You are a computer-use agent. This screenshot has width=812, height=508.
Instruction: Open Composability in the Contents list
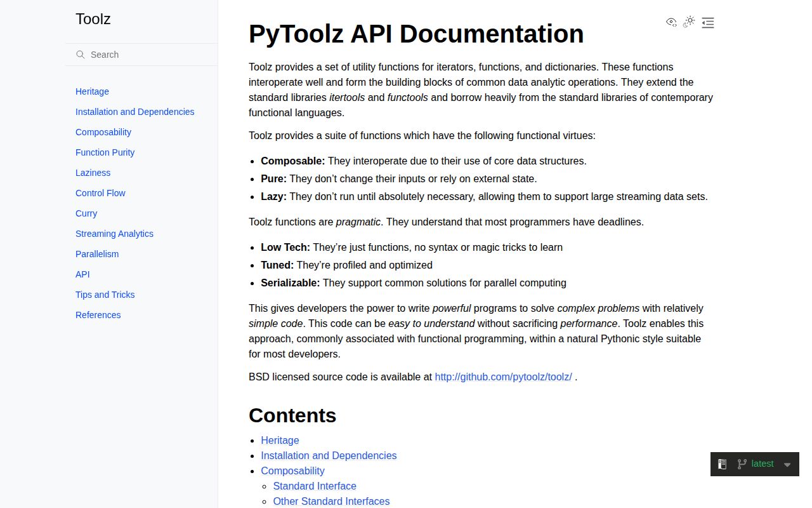[x=292, y=471]
